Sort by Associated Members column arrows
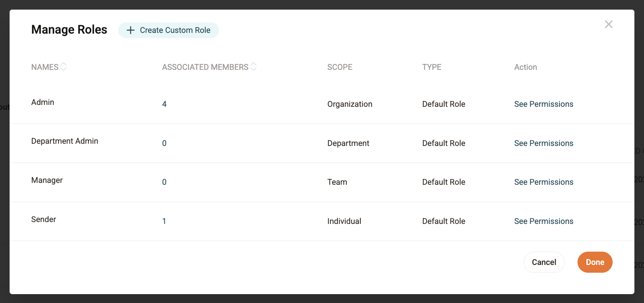The image size is (644, 303). tap(254, 67)
